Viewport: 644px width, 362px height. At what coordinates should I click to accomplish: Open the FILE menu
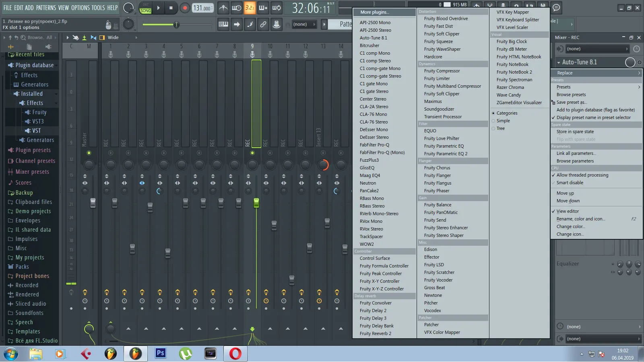coord(8,8)
